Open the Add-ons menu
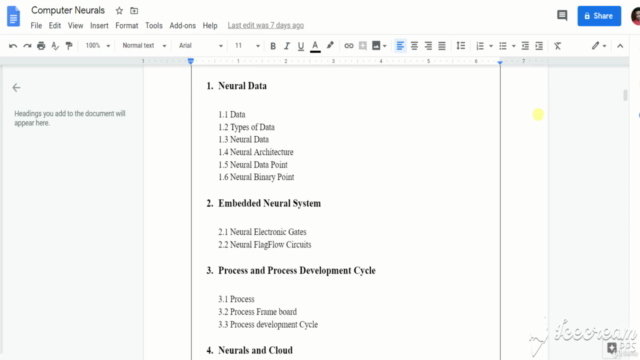640x360 pixels. [182, 25]
